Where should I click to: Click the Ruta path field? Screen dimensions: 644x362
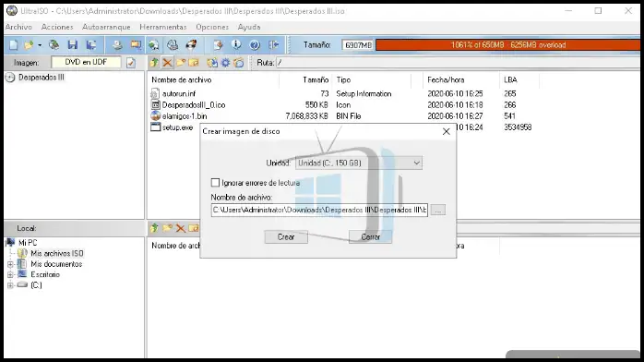pos(458,63)
